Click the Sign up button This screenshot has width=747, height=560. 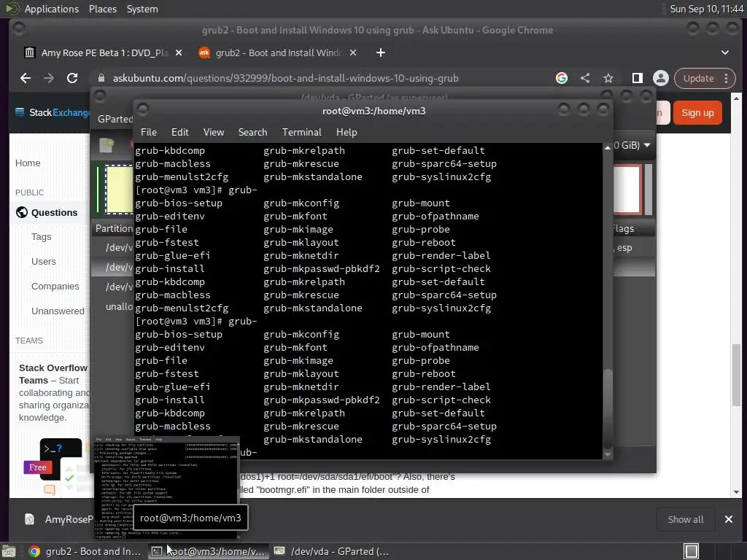(697, 113)
